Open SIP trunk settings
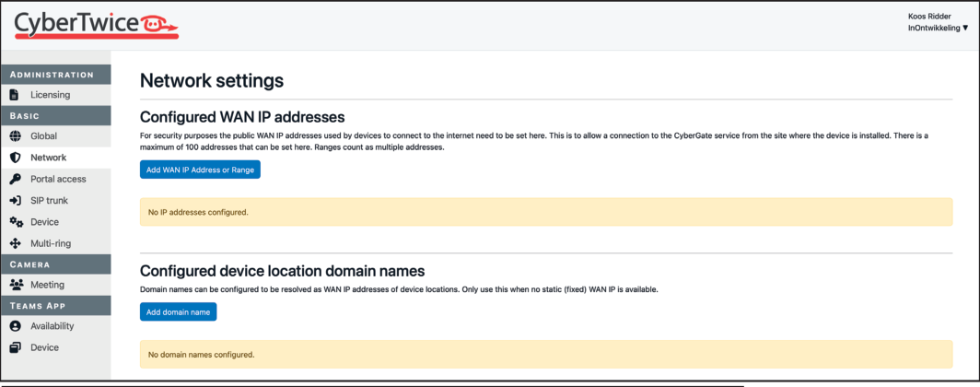Image resolution: width=980 pixels, height=387 pixels. [x=55, y=201]
